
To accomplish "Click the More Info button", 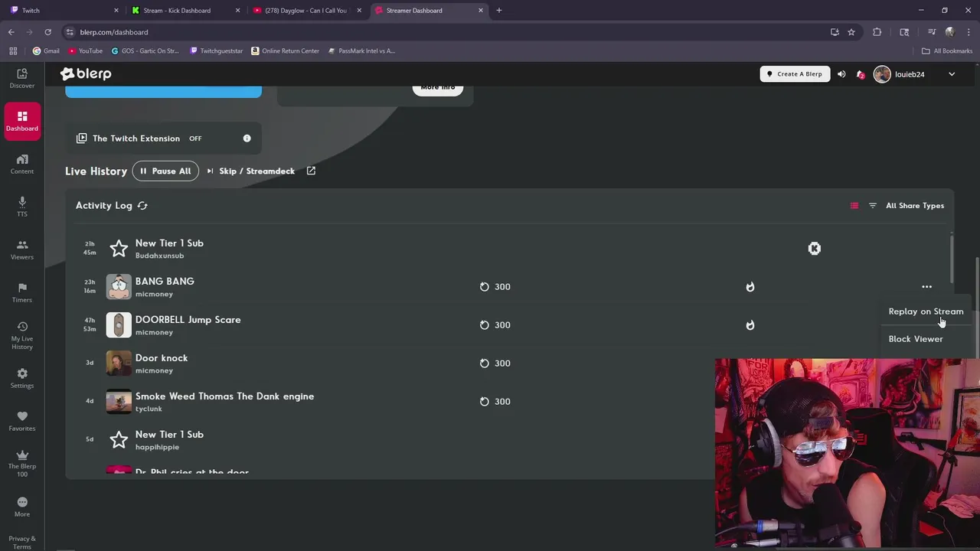I will tap(438, 88).
